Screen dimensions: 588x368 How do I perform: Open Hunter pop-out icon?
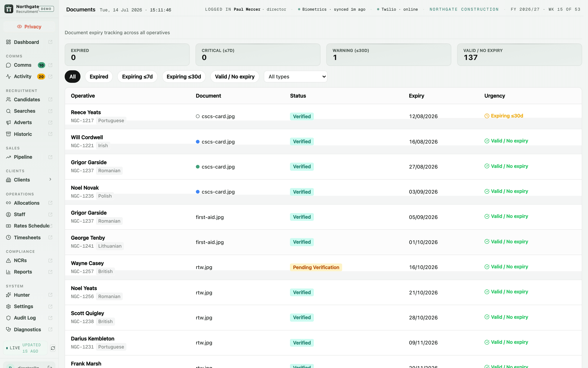pos(50,295)
